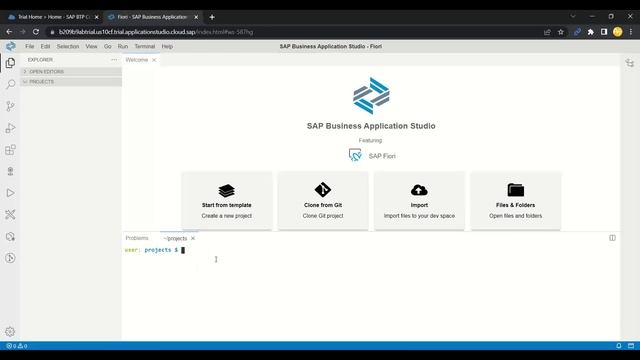Click the Import card

tap(419, 201)
